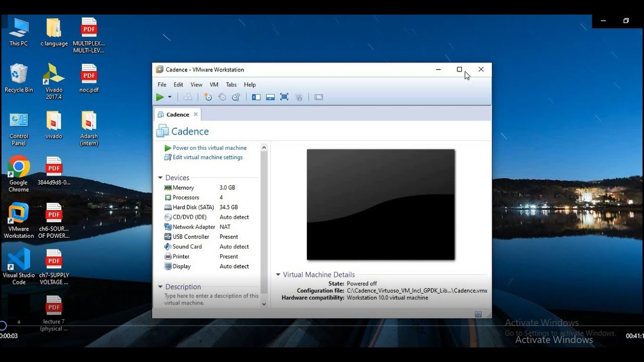Collapse the Description section
Viewport: 644px width, 362px height.
160,287
